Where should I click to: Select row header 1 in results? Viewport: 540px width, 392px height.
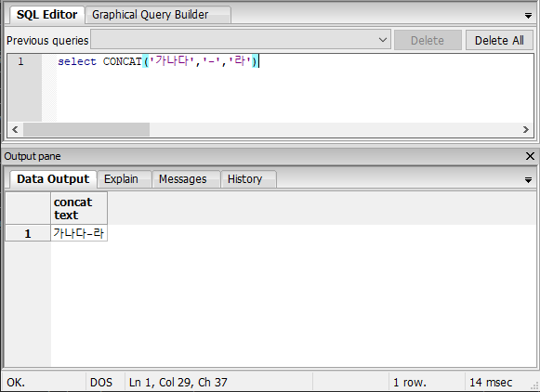[x=28, y=234]
